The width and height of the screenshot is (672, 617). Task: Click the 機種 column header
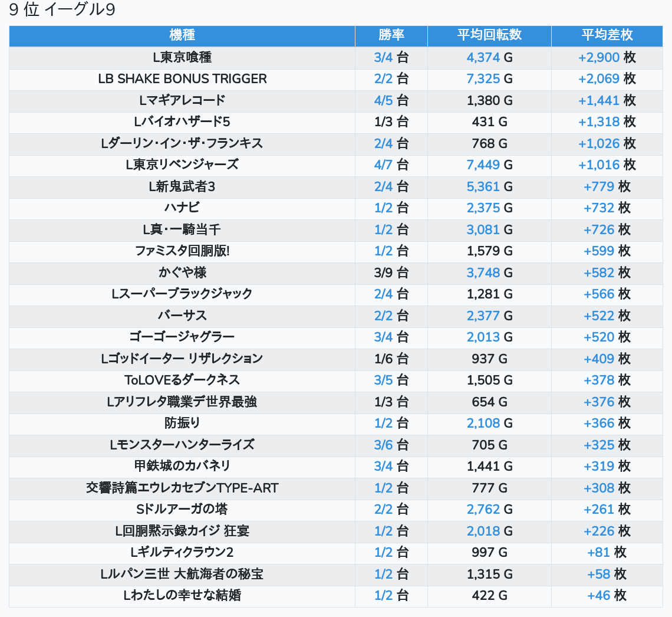tap(182, 35)
